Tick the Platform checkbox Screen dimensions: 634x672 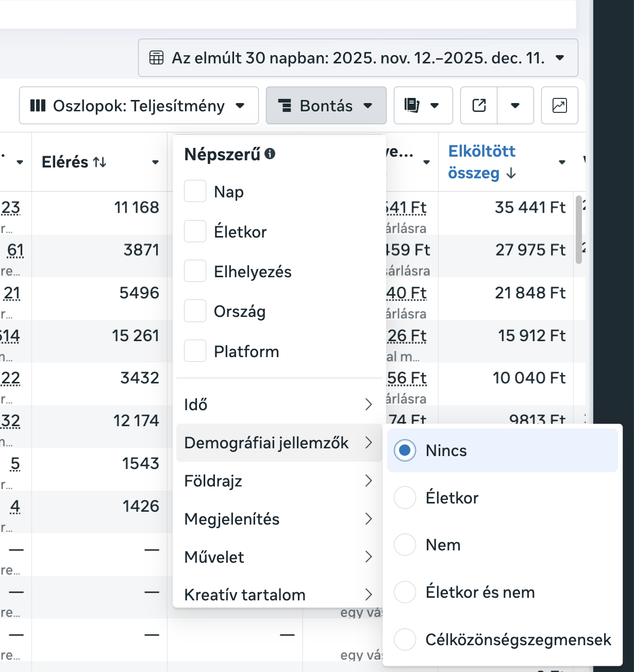point(195,351)
